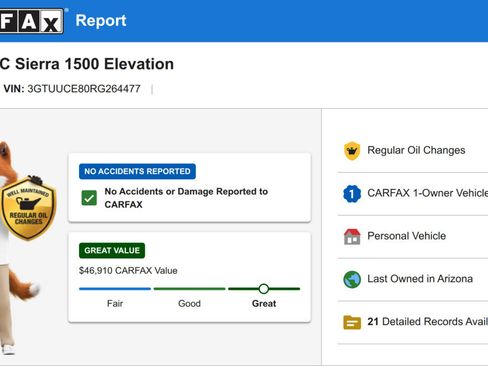Click the CARFAX logo in the header
This screenshot has width=488, height=366.
point(32,21)
